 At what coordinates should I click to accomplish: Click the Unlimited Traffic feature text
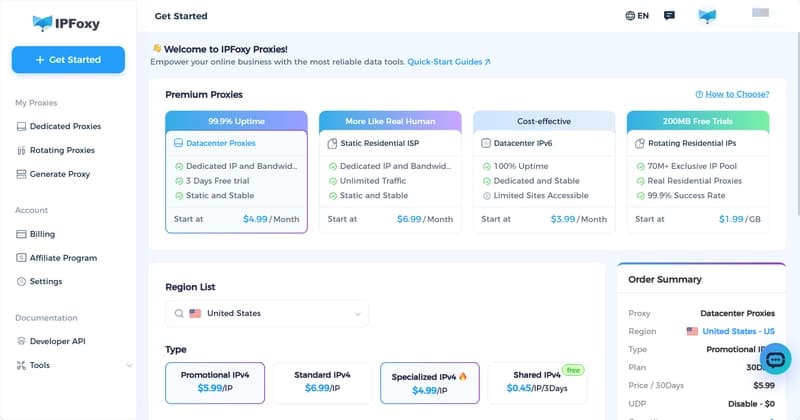[x=373, y=181]
